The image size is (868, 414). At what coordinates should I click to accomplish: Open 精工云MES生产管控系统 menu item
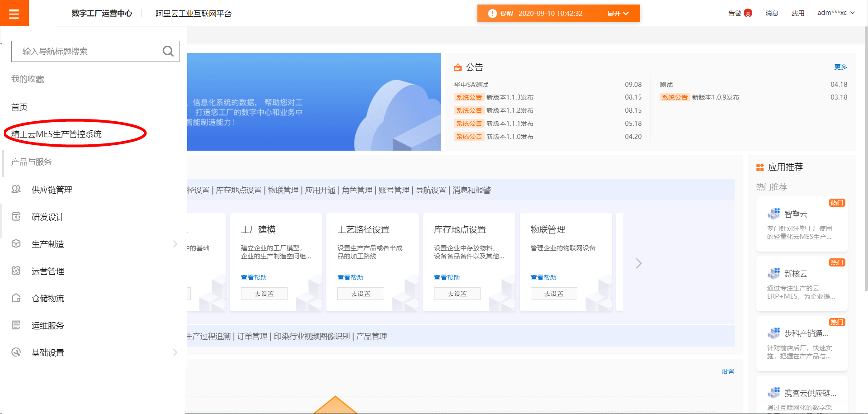[57, 134]
